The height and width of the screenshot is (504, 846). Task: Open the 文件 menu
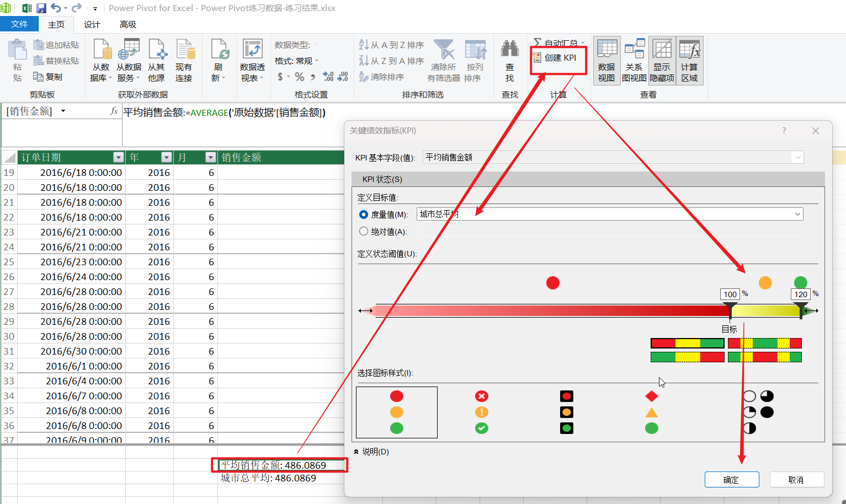coord(19,24)
